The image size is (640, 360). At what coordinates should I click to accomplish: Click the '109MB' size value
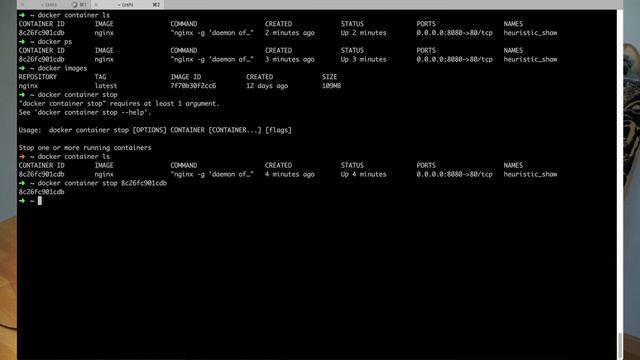click(331, 86)
